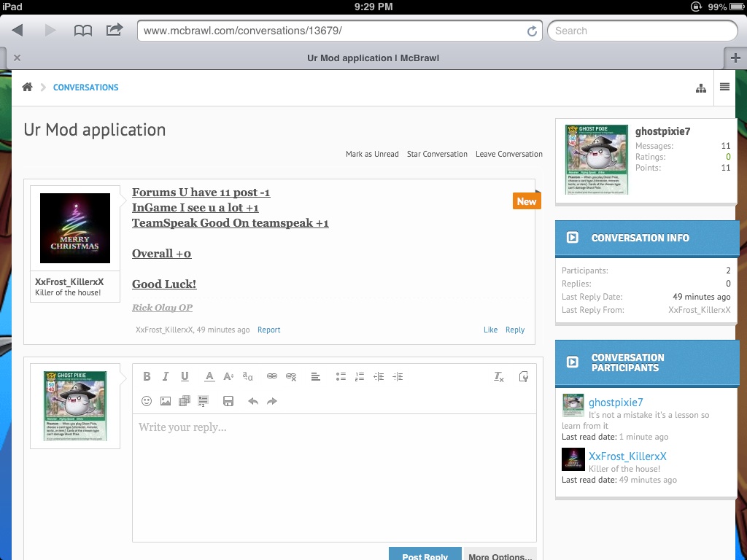This screenshot has width=747, height=560.
Task: Open the font family dropdown
Action: [x=248, y=376]
